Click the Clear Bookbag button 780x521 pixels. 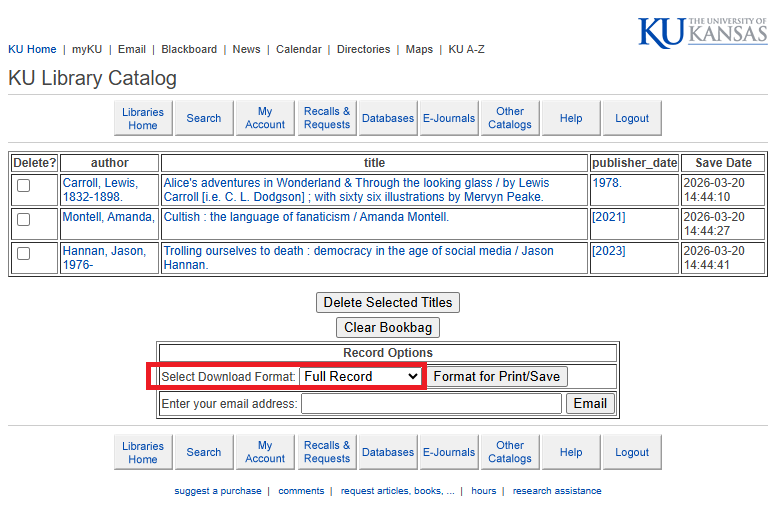tap(388, 328)
